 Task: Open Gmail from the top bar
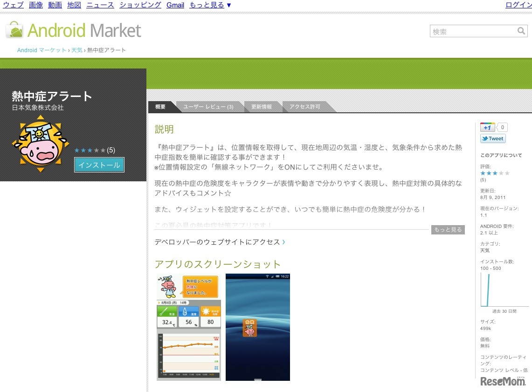click(x=175, y=5)
